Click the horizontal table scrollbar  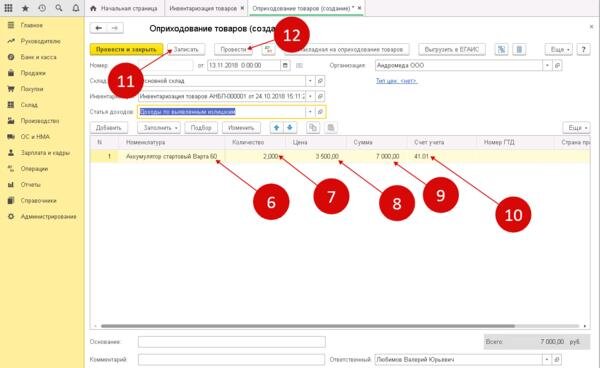308,326
